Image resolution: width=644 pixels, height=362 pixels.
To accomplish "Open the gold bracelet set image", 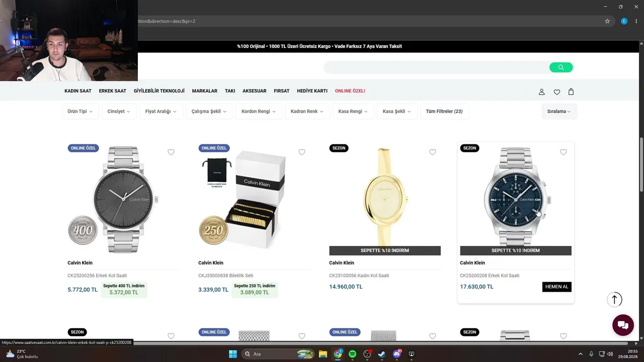I will pos(254,200).
